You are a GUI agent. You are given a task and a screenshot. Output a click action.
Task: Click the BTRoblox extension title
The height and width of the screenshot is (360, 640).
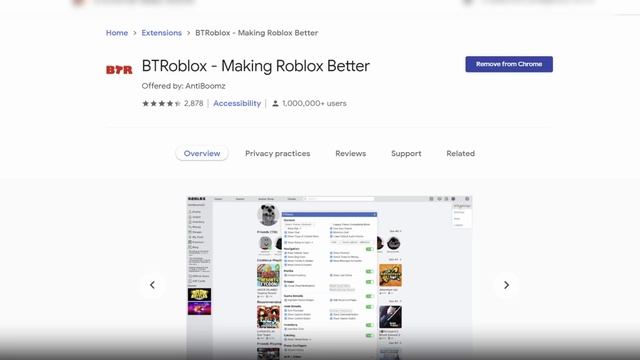[x=256, y=66]
